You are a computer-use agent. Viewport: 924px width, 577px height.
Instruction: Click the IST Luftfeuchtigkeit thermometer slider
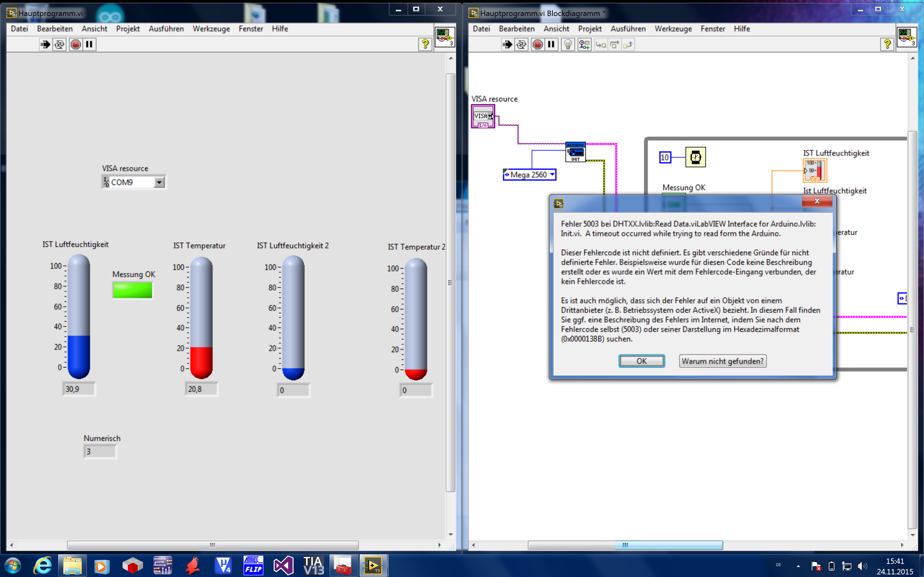point(79,317)
